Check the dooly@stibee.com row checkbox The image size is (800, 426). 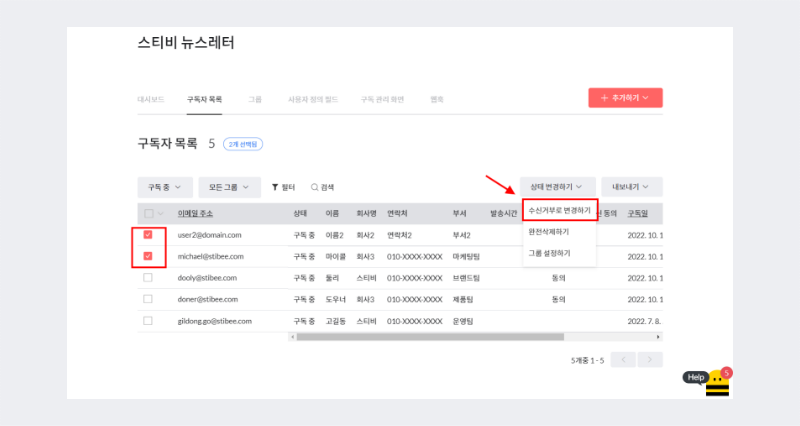(x=148, y=277)
